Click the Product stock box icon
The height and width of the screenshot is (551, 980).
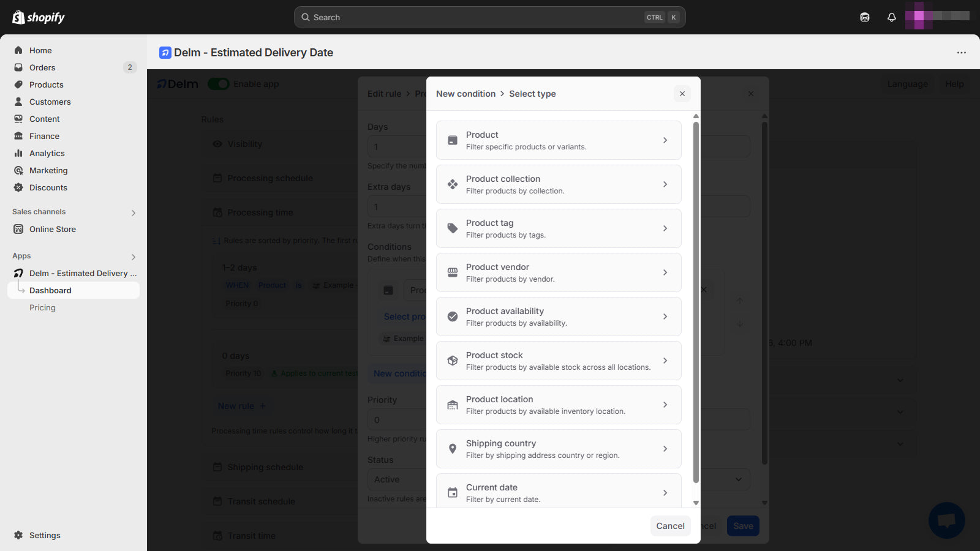(453, 361)
